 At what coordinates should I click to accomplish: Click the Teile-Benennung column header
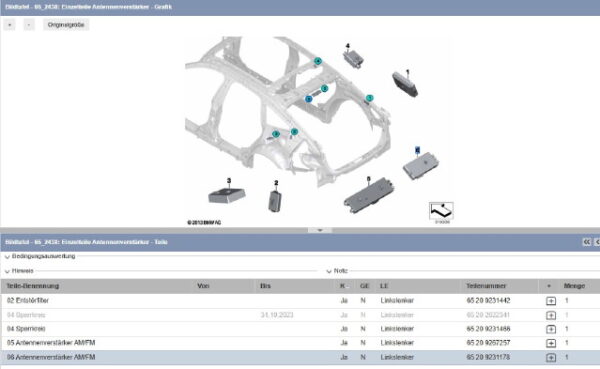[x=33, y=286]
